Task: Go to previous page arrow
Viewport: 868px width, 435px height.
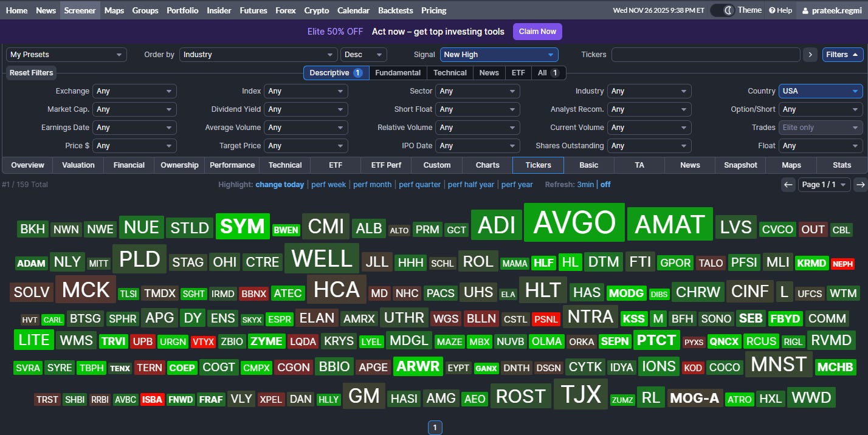Action: coord(788,185)
